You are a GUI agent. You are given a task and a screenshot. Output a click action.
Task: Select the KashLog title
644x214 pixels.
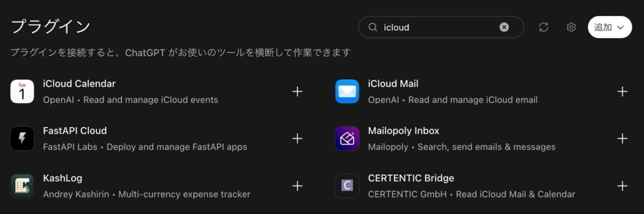point(62,178)
